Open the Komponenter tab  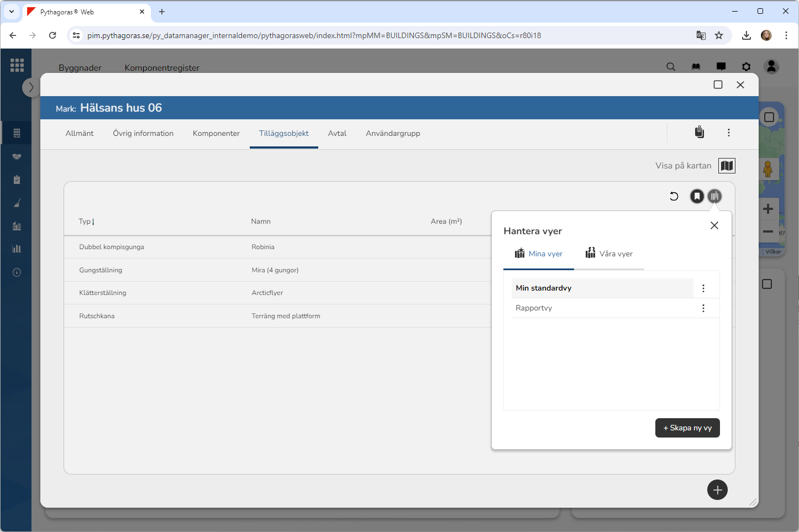coord(216,133)
